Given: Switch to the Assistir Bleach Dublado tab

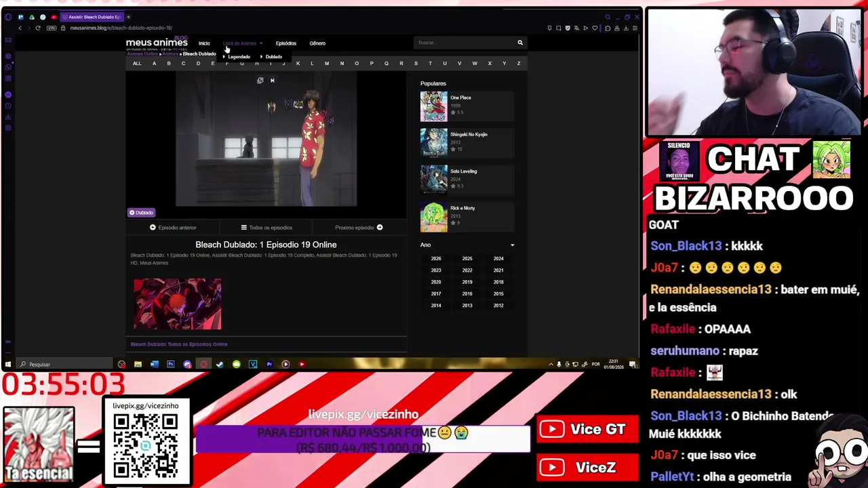Looking at the screenshot, I should (93, 17).
